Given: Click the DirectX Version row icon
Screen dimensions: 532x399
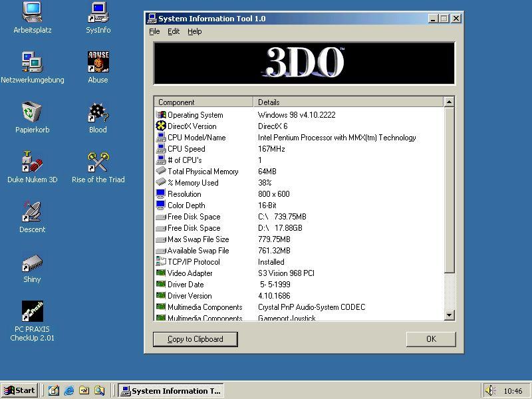Looking at the screenshot, I should pos(161,126).
